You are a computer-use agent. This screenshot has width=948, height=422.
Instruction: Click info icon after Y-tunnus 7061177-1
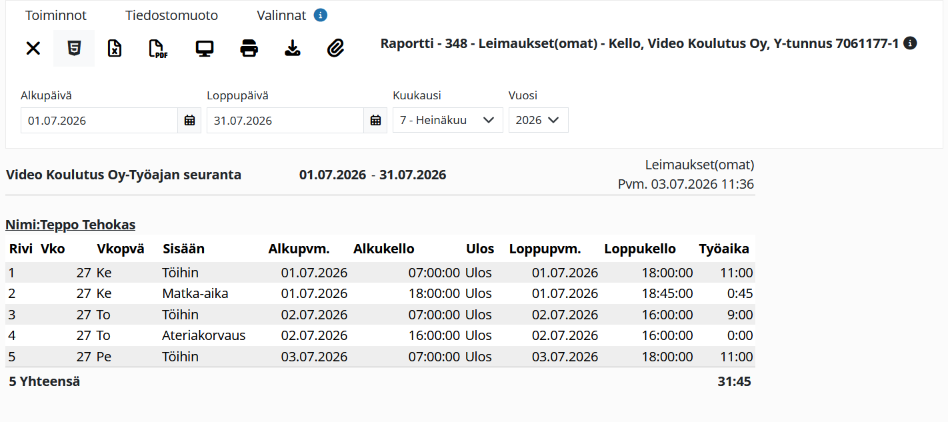point(911,44)
